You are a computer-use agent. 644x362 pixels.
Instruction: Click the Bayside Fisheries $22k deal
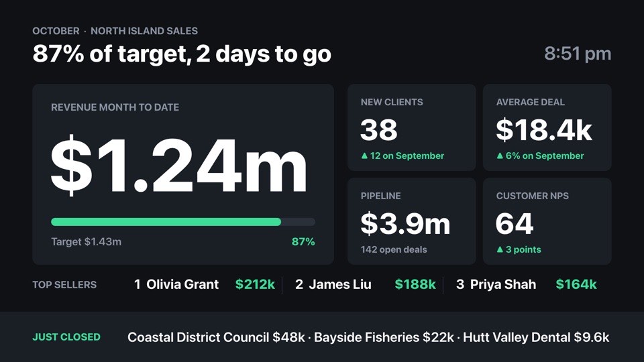pyautogui.click(x=384, y=337)
